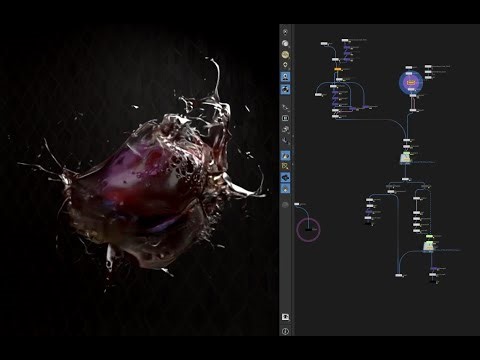Click the white rounded-rectangle frame icon

(285, 118)
